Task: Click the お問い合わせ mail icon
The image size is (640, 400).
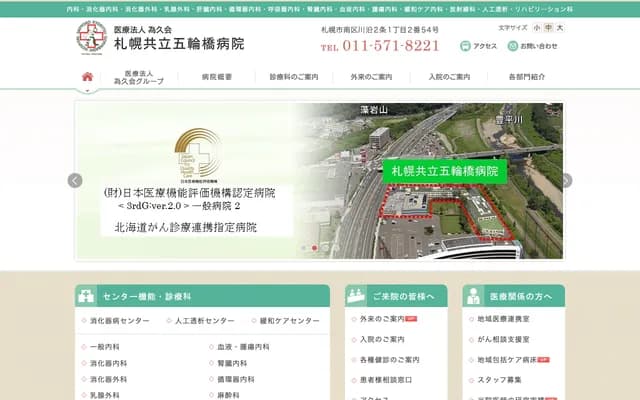Action: click(x=510, y=46)
